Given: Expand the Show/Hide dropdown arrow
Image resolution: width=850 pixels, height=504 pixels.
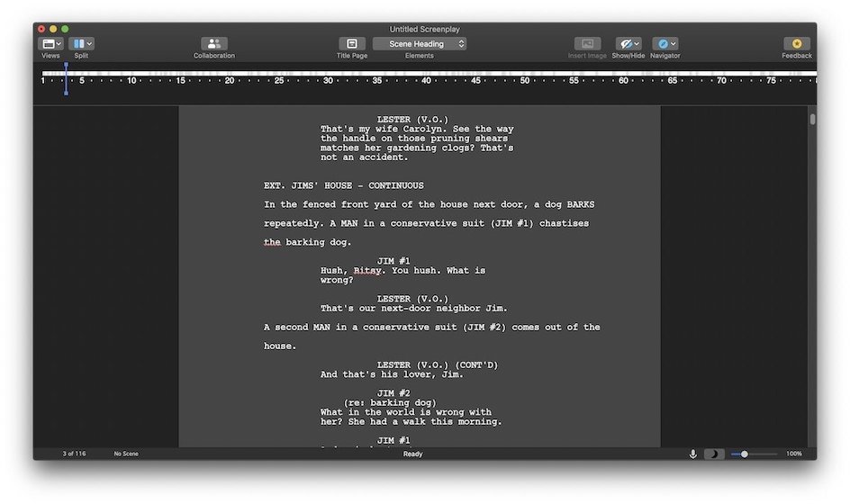Looking at the screenshot, I should 637,43.
